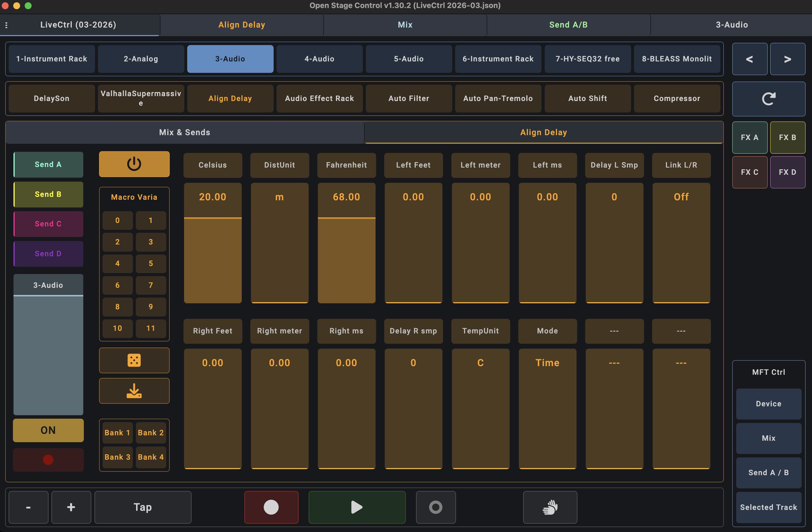Adjust the Celsius slider at 20.00
Screen dimensions: 812x532
[212, 242]
